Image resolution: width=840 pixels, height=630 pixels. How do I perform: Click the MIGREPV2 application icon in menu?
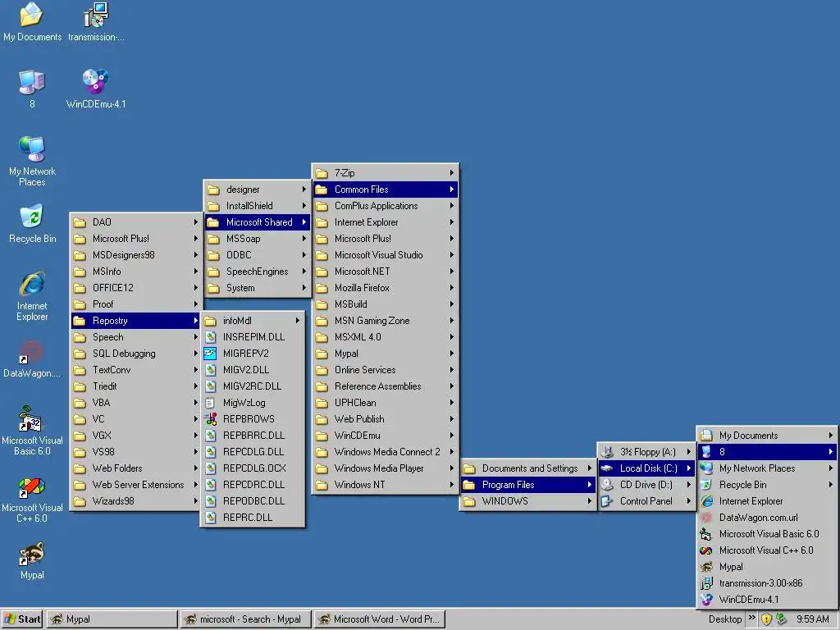coord(211,354)
